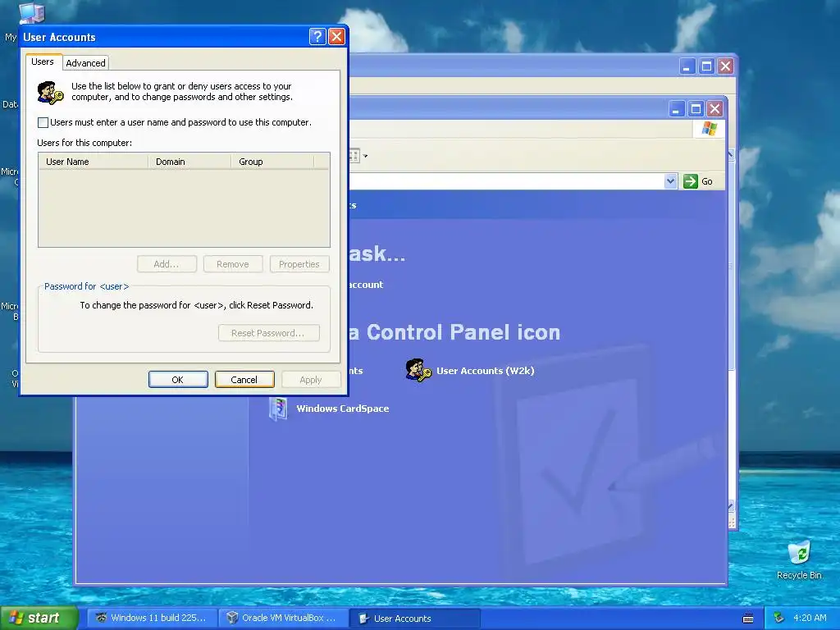Open the Windows CardSpace icon

278,409
